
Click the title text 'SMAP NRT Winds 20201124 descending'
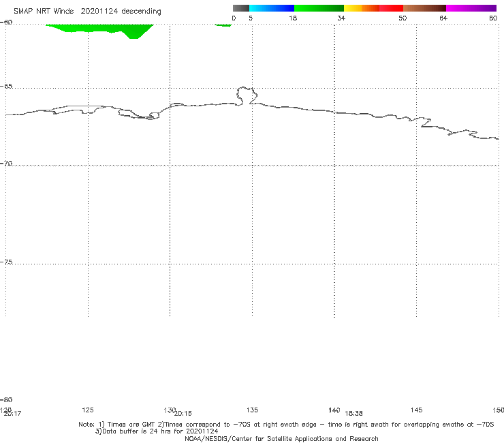point(87,12)
